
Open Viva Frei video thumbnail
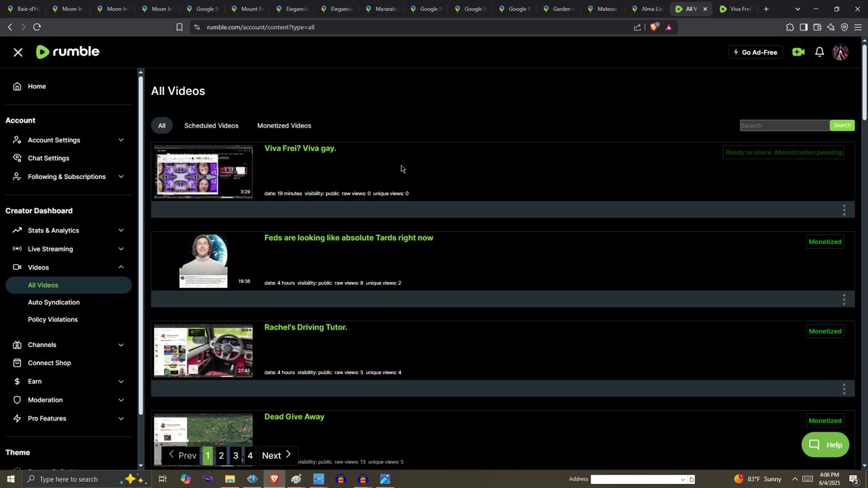click(203, 171)
